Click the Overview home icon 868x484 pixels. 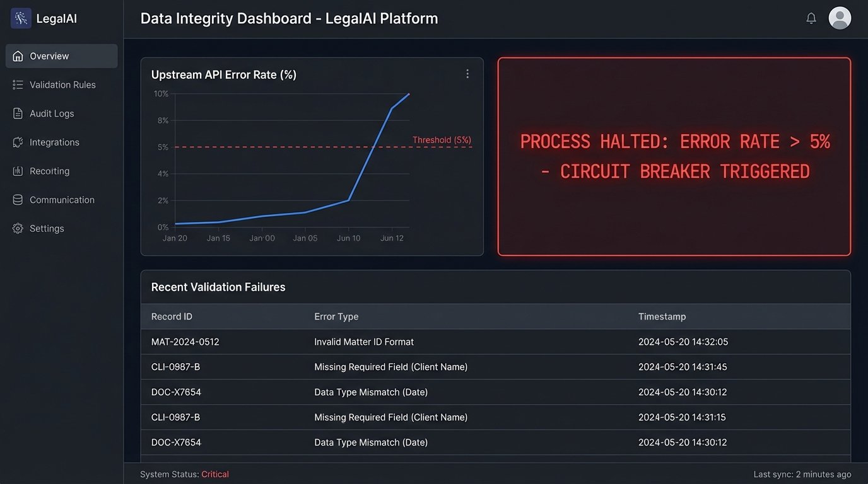(18, 56)
